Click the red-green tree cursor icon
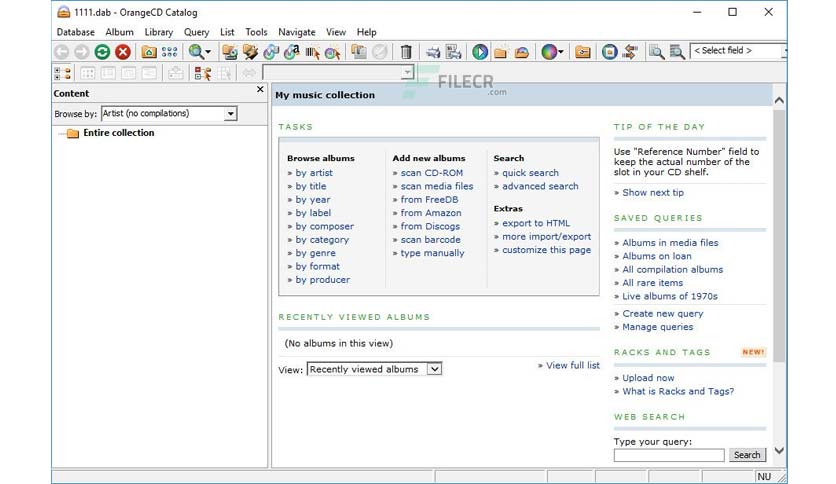This screenshot has height=484, width=836. click(203, 73)
